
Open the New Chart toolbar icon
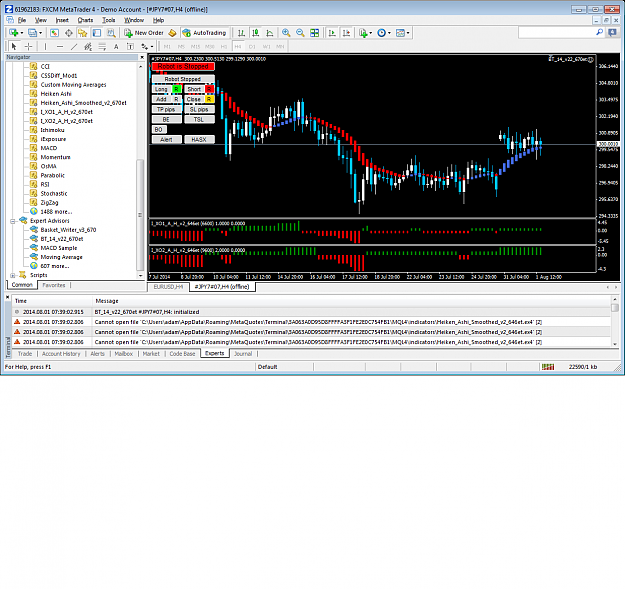click(x=13, y=33)
